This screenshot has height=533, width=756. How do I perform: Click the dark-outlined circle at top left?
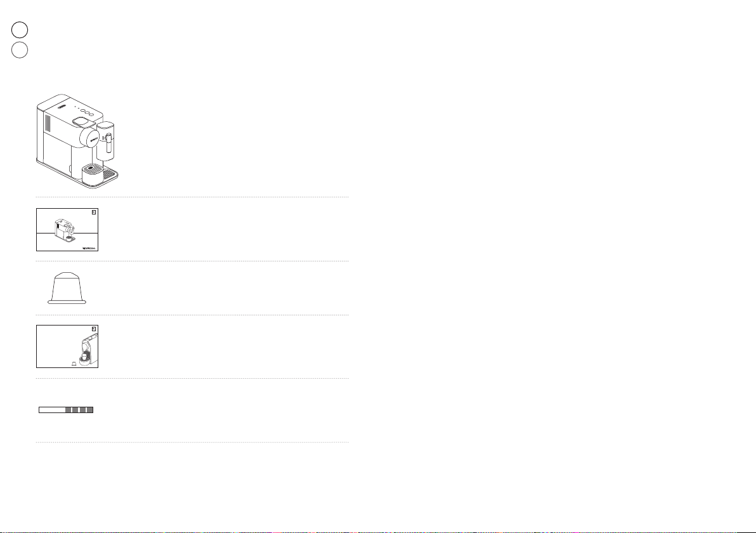click(19, 30)
